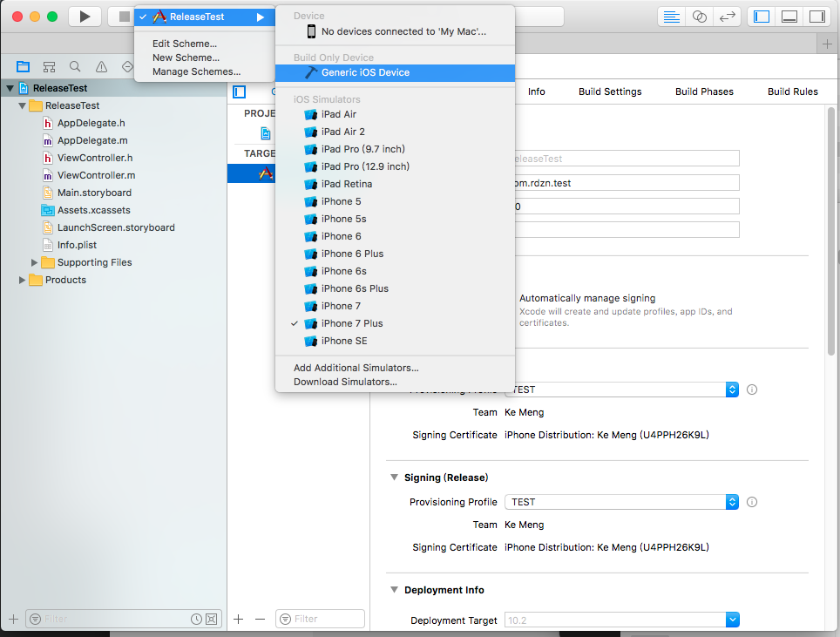Stop the running build
Image resolution: width=840 pixels, height=637 pixels.
(x=124, y=17)
